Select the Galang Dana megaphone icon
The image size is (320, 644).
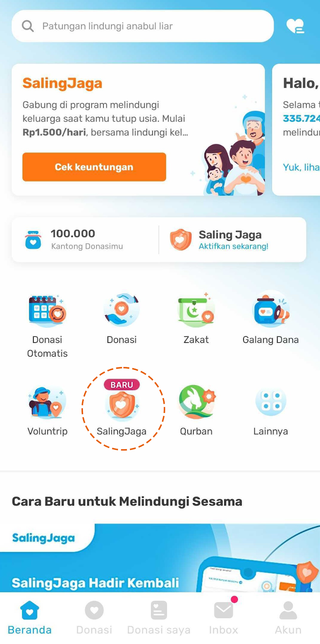click(x=271, y=309)
